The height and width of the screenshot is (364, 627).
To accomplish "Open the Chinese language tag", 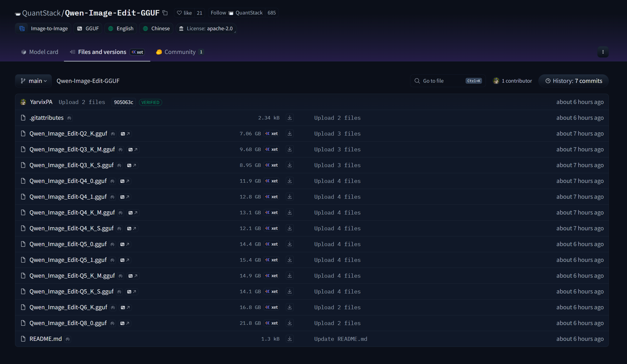I will [156, 28].
